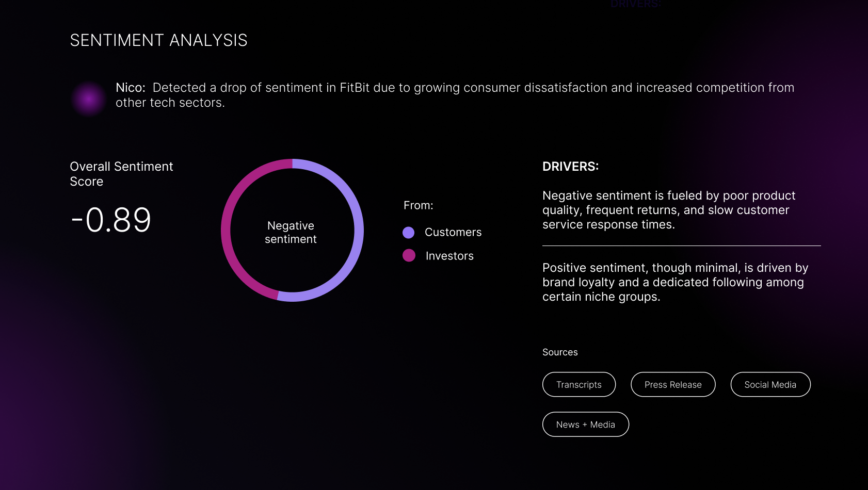This screenshot has height=490, width=868.
Task: Click the Overall Sentiment Score label
Action: (121, 174)
